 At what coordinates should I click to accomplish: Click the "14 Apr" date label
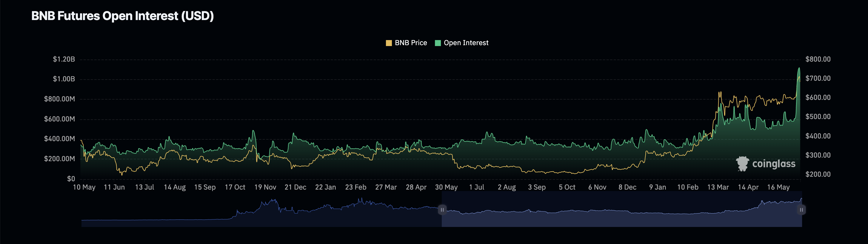click(x=748, y=187)
